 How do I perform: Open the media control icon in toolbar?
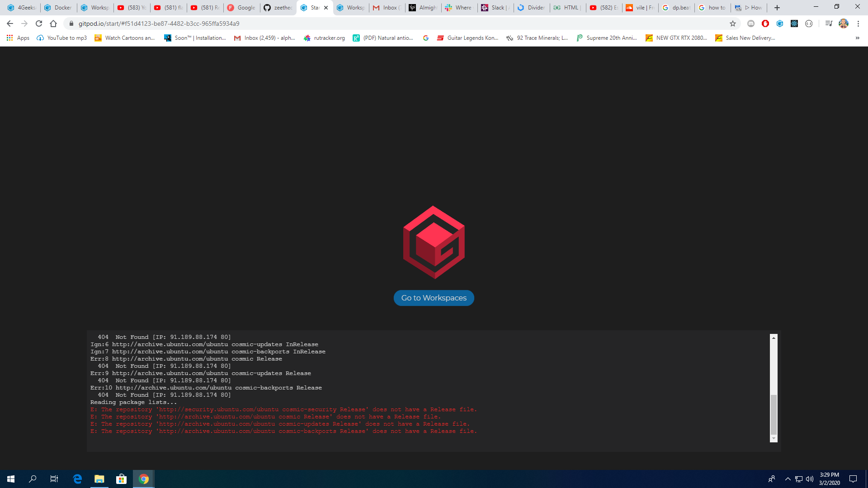pos(829,23)
